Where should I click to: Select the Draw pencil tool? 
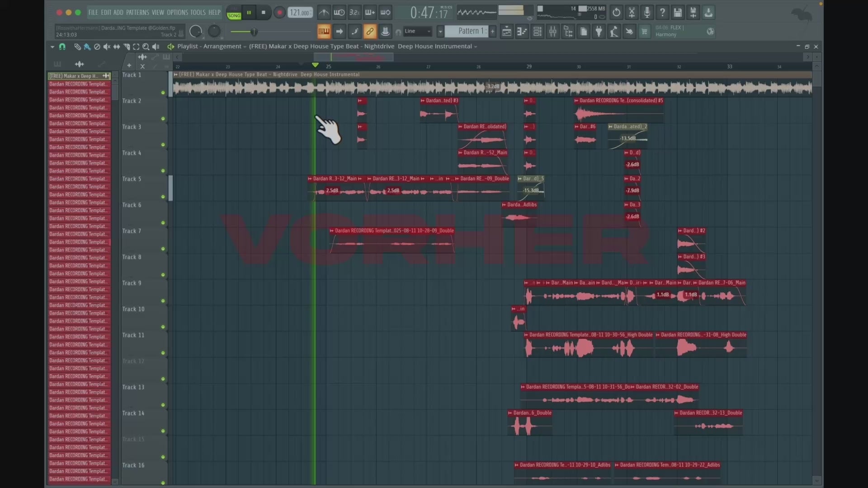pyautogui.click(x=77, y=47)
